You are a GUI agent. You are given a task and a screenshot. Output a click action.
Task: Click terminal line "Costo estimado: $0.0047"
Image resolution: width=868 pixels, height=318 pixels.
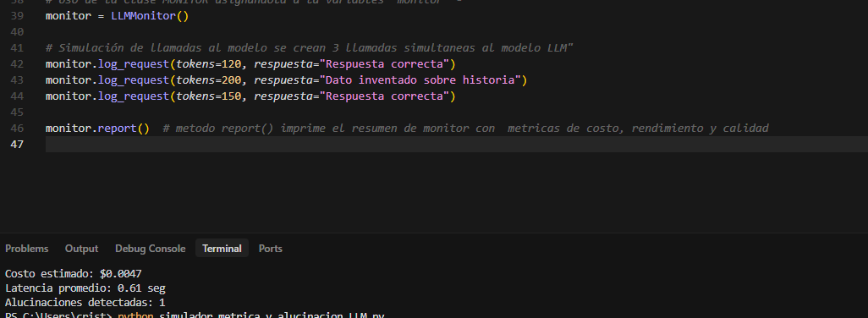pyautogui.click(x=74, y=273)
